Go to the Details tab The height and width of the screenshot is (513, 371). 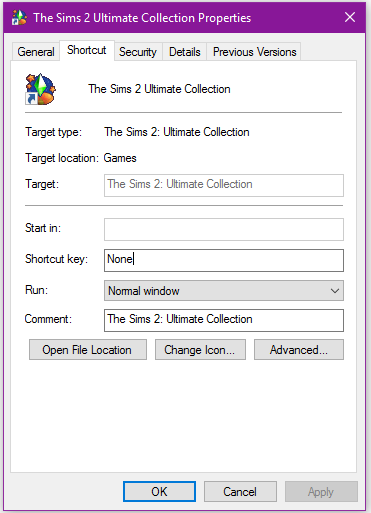click(x=185, y=52)
